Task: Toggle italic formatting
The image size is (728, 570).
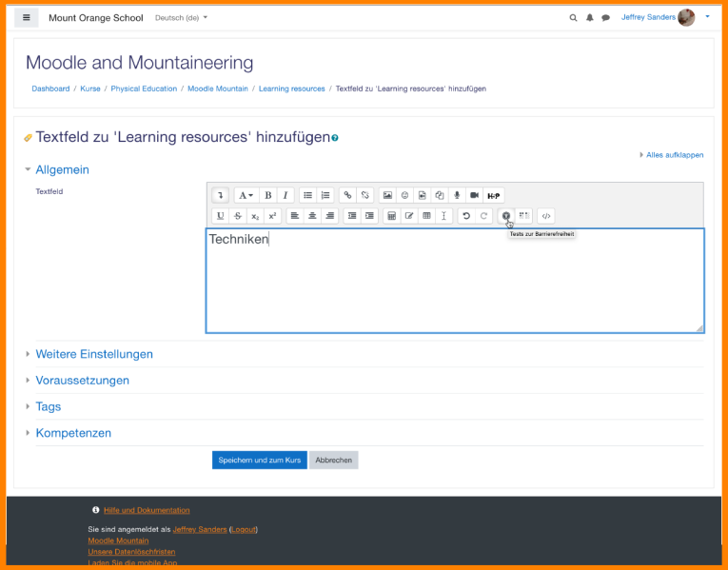Action: click(x=285, y=195)
